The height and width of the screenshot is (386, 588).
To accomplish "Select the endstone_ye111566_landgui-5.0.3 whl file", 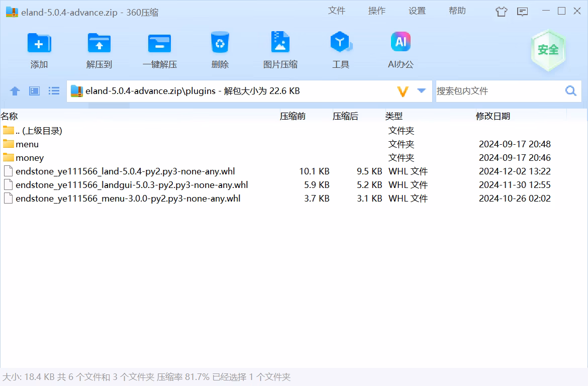I will 132,185.
